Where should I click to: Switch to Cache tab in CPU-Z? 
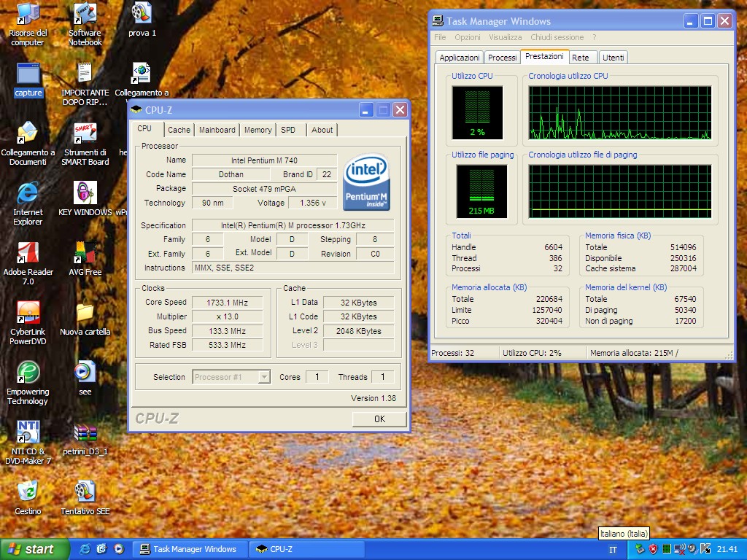(179, 130)
